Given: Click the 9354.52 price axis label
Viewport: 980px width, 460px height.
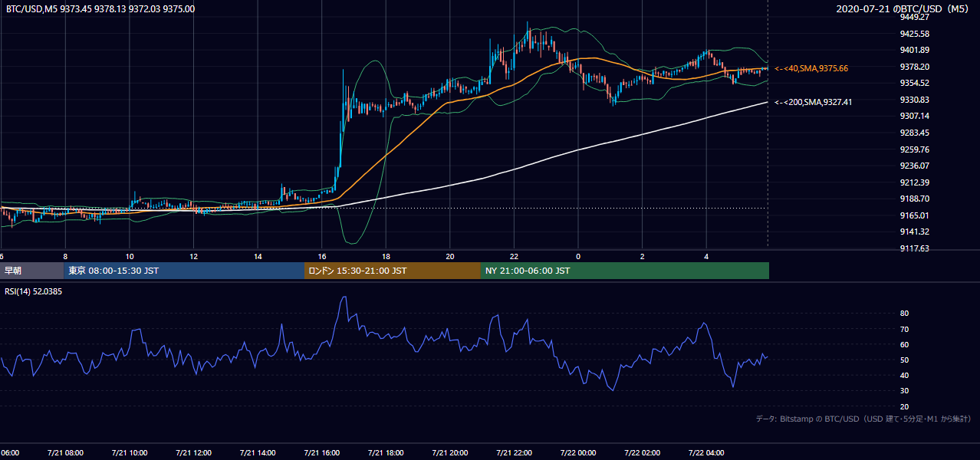Looking at the screenshot, I should click(x=914, y=83).
